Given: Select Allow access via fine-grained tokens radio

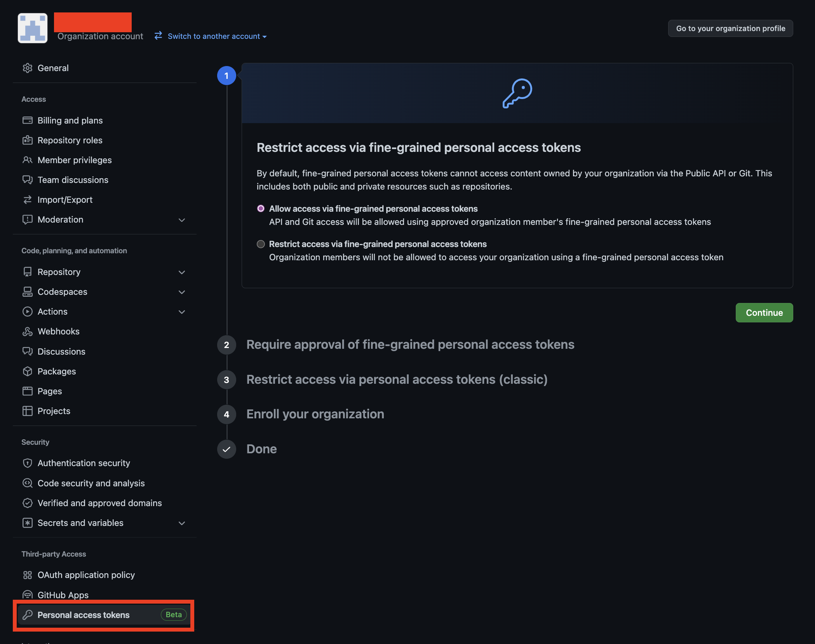Looking at the screenshot, I should (x=261, y=209).
